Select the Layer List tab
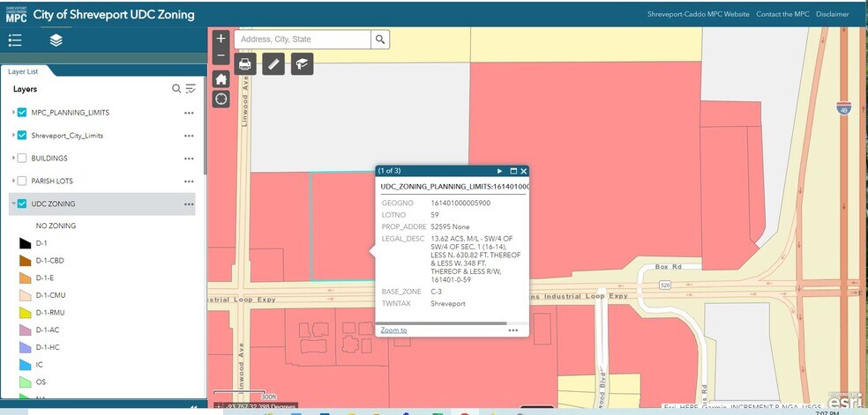This screenshot has height=415, width=868. 25,72
